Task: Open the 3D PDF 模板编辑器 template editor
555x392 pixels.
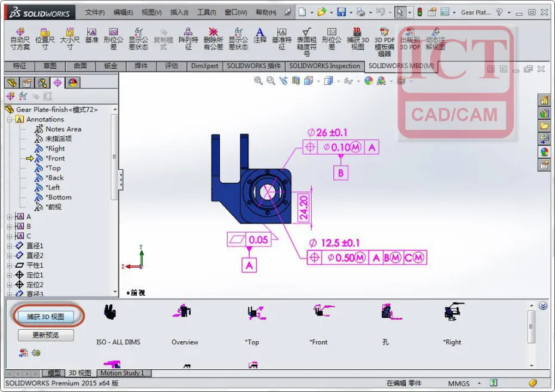Action: (384, 42)
